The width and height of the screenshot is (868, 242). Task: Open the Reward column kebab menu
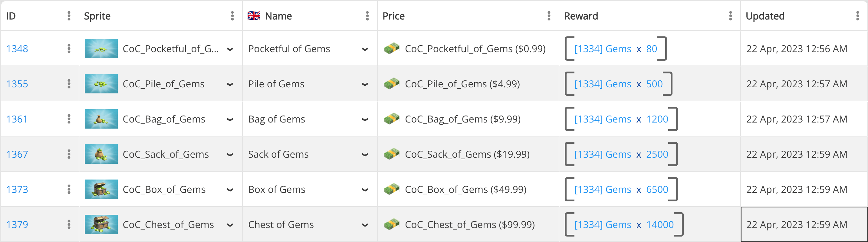click(x=731, y=16)
